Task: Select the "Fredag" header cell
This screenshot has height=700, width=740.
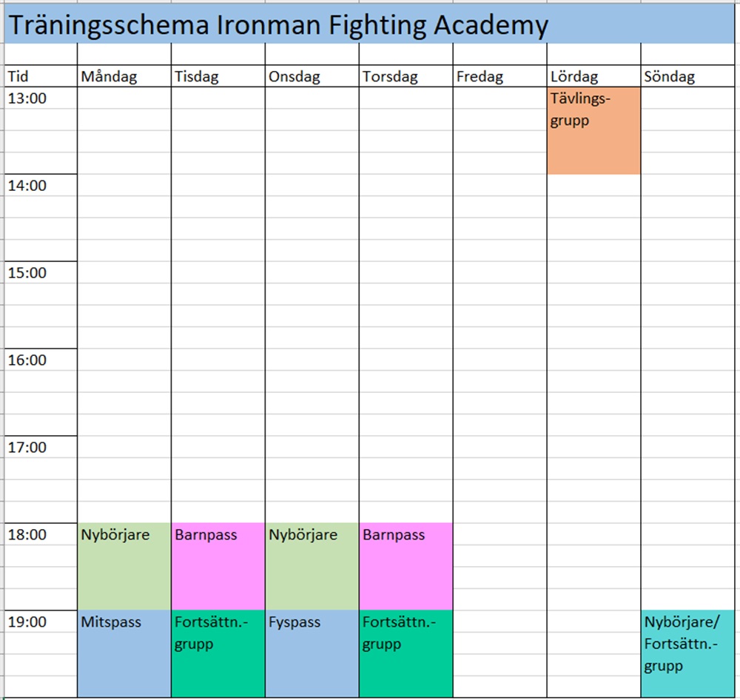Action: click(499, 76)
